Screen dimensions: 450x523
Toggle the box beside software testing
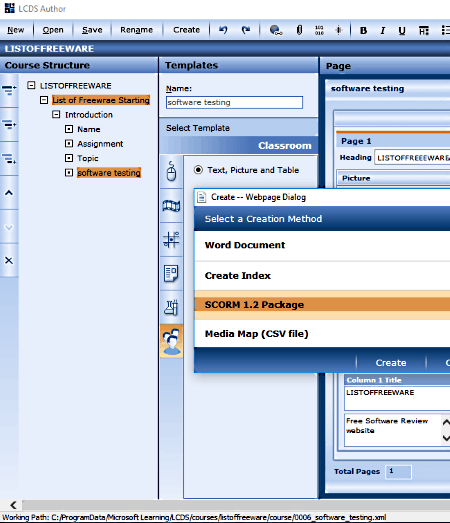coord(69,172)
